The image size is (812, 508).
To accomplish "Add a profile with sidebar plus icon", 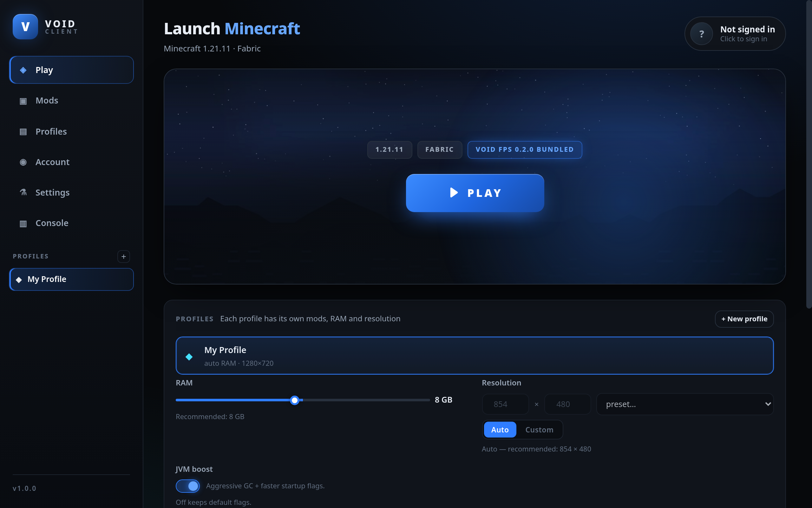I will 123,257.
